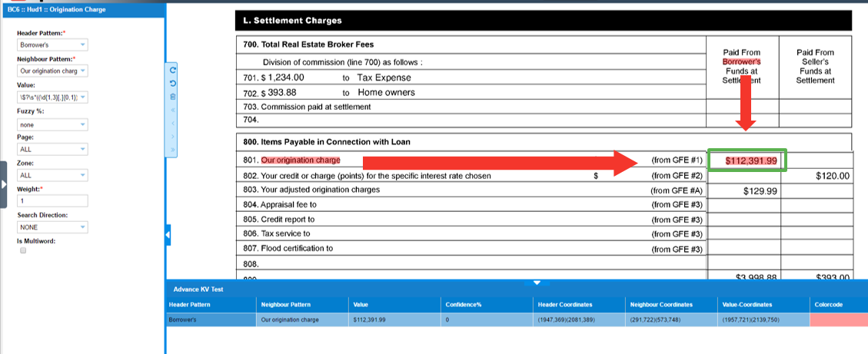Viewport: 868px width, 354px height.
Task: Go to next page with the single-right arrow
Action: [173, 136]
